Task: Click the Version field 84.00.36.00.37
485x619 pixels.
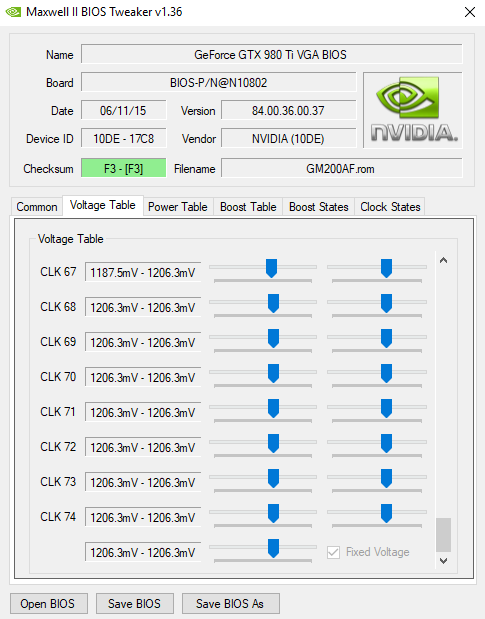Action: click(288, 110)
